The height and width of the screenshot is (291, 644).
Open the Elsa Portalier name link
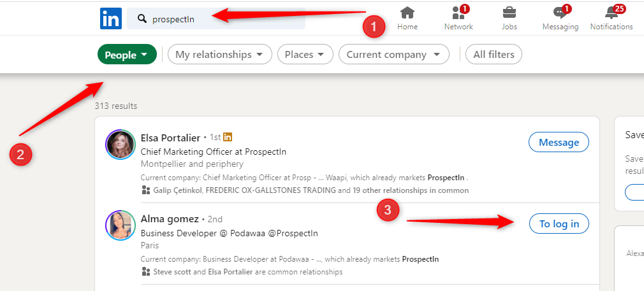click(170, 138)
